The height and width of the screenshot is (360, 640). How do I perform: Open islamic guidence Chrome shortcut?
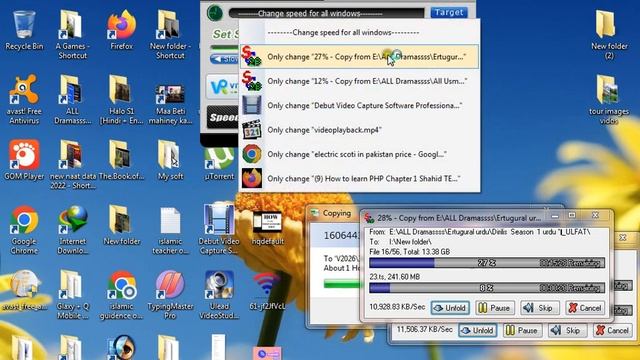(121, 295)
